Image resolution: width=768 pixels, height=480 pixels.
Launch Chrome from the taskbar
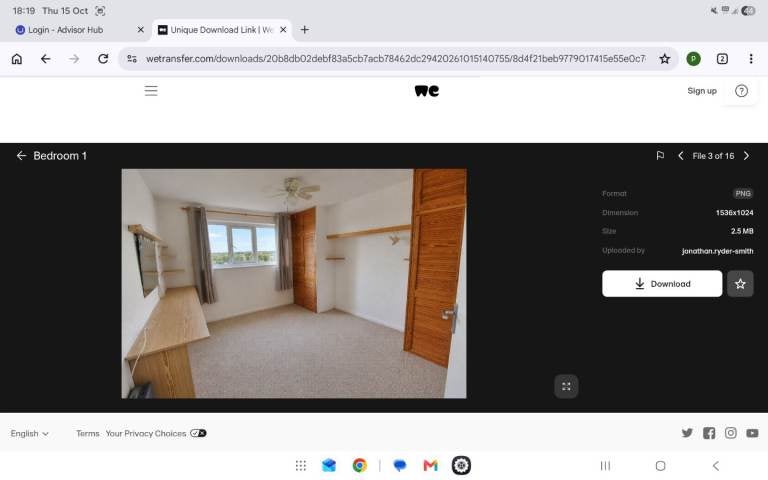tap(360, 465)
